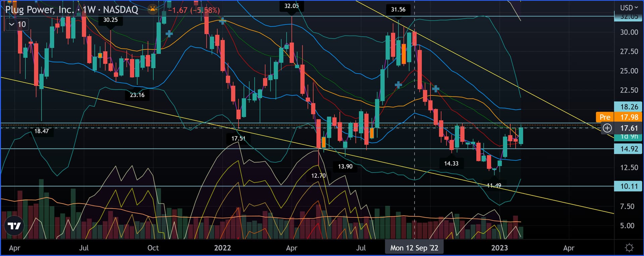
Task: Click the Mon 12 Sep '22 date label
Action: pos(414,248)
